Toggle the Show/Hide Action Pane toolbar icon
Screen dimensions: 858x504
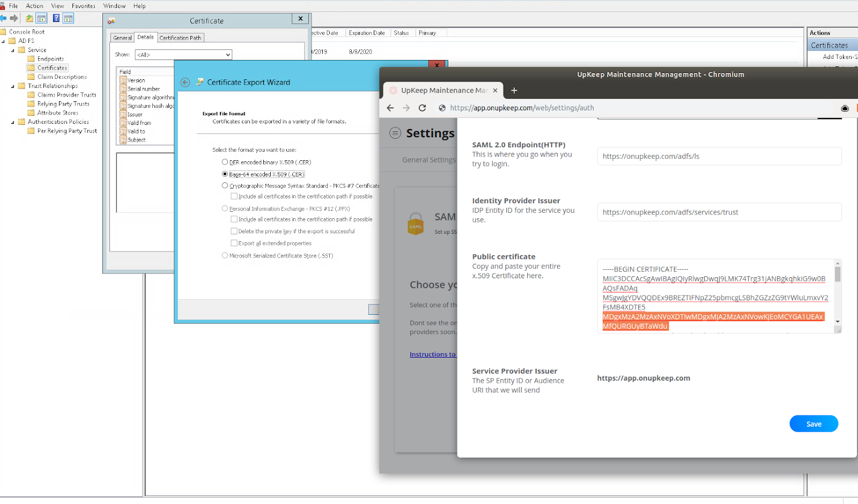[x=68, y=18]
